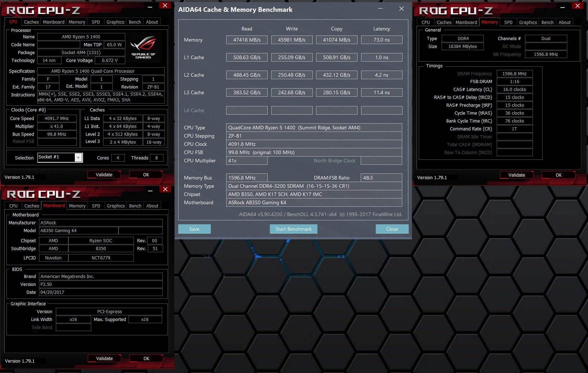Click the Bus Speed value 99.8 MHz
The height and width of the screenshot is (373, 588).
tap(57, 134)
